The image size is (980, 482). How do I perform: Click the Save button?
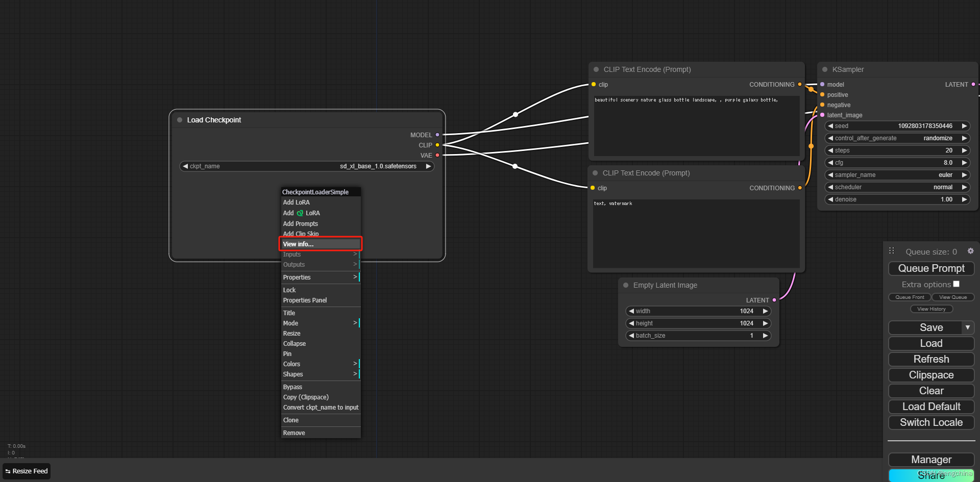pyautogui.click(x=925, y=327)
